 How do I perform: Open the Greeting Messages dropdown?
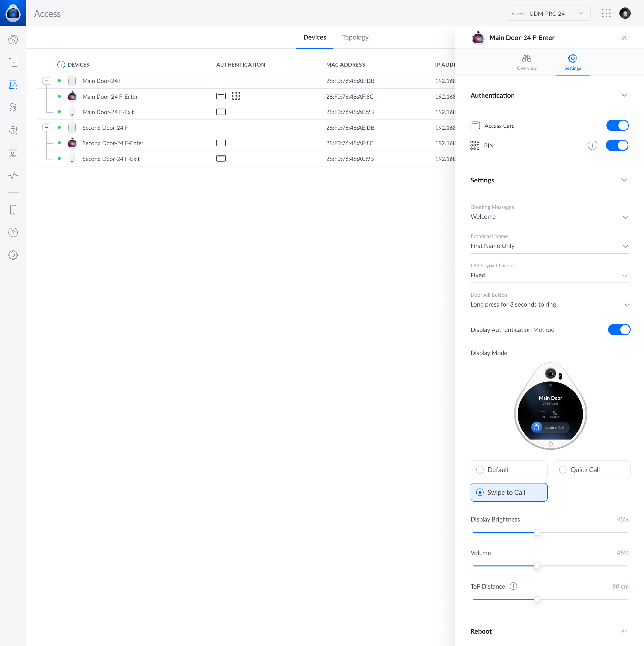tap(549, 217)
